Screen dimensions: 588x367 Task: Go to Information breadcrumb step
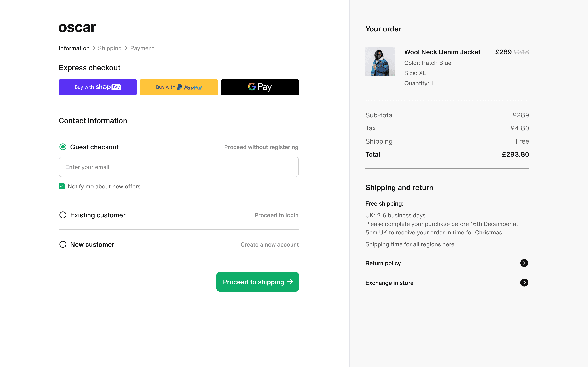click(x=74, y=48)
